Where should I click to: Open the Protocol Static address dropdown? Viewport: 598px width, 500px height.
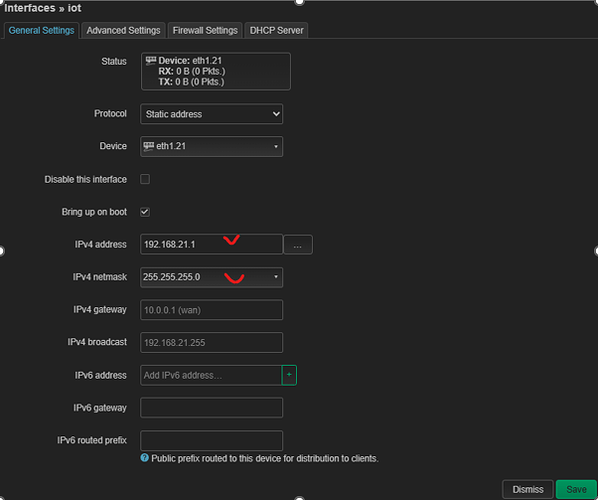[x=212, y=114]
